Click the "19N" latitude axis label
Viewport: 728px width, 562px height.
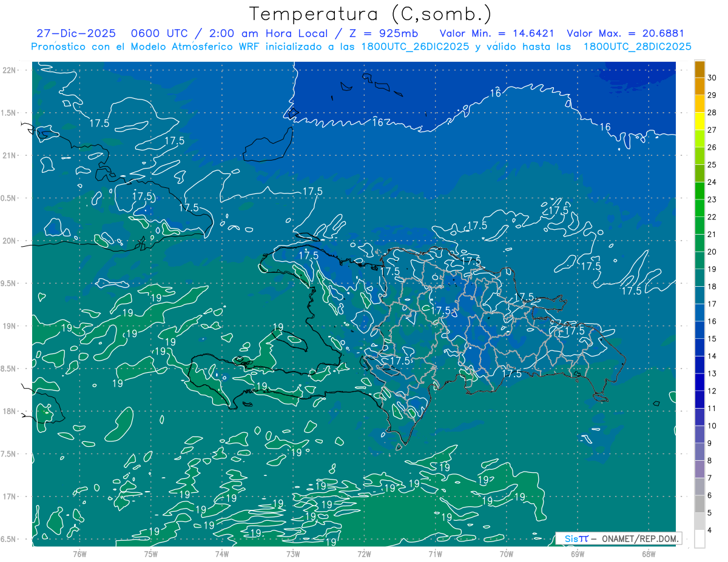10,326
